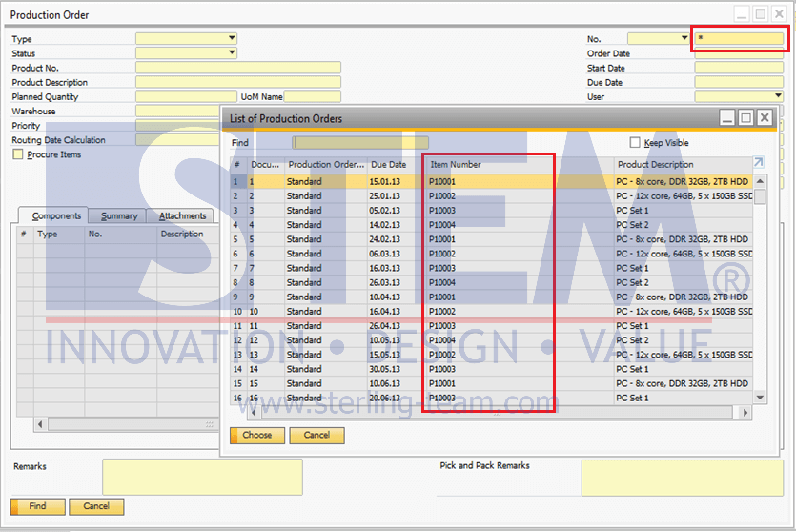Open the User dropdown

pyautogui.click(x=778, y=96)
